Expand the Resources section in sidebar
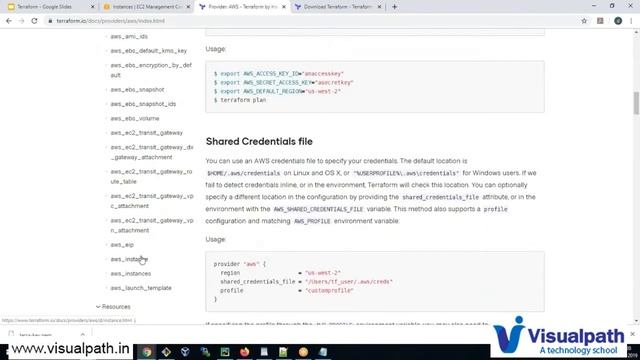 click(x=113, y=307)
